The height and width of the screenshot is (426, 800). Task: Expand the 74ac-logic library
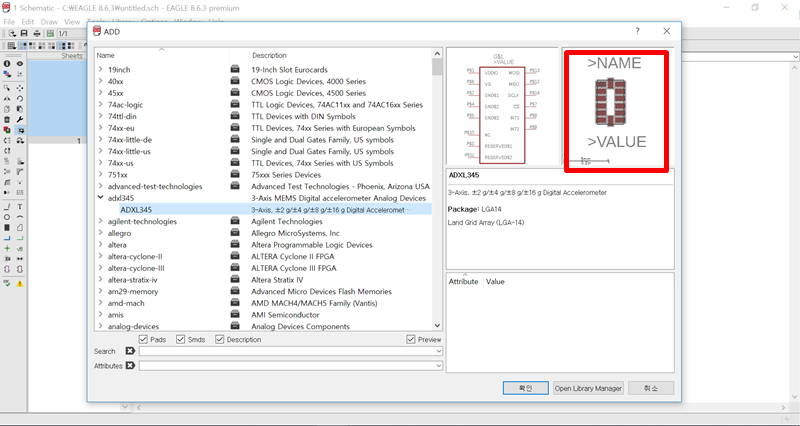pyautogui.click(x=101, y=105)
